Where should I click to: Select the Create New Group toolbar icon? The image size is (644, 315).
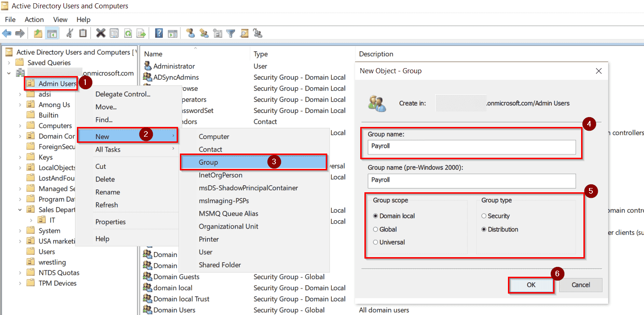pyautogui.click(x=203, y=33)
